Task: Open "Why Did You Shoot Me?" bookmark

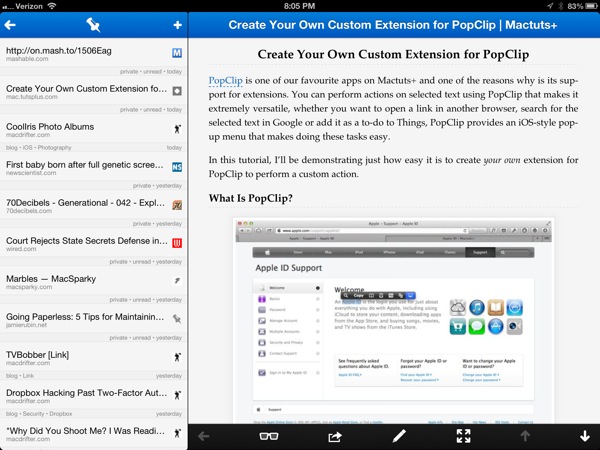Action: tap(94, 434)
